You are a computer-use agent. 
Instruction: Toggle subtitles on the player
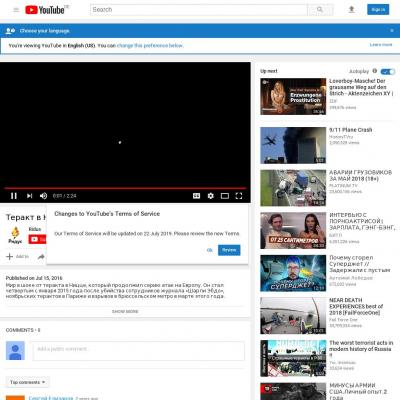196,196
